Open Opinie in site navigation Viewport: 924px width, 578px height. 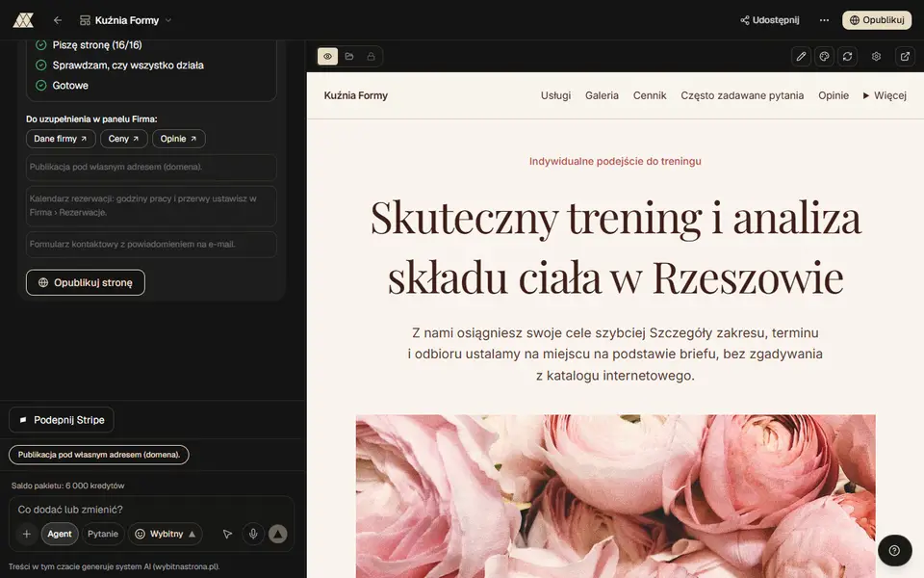tap(834, 95)
